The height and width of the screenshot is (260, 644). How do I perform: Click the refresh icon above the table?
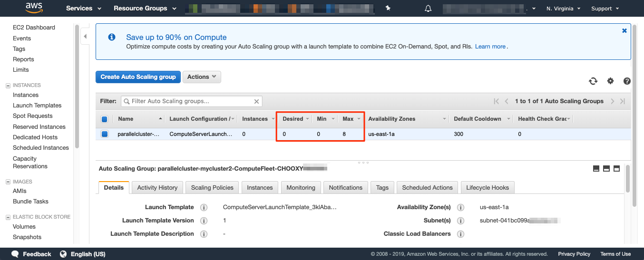593,81
